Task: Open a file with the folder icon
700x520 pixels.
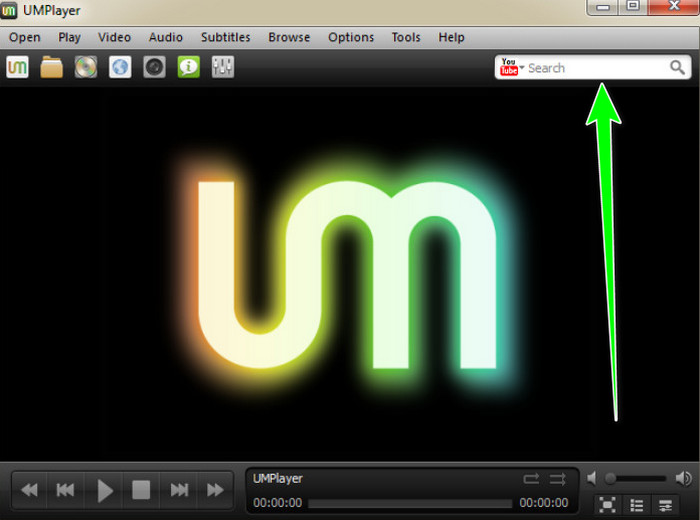Action: point(51,67)
